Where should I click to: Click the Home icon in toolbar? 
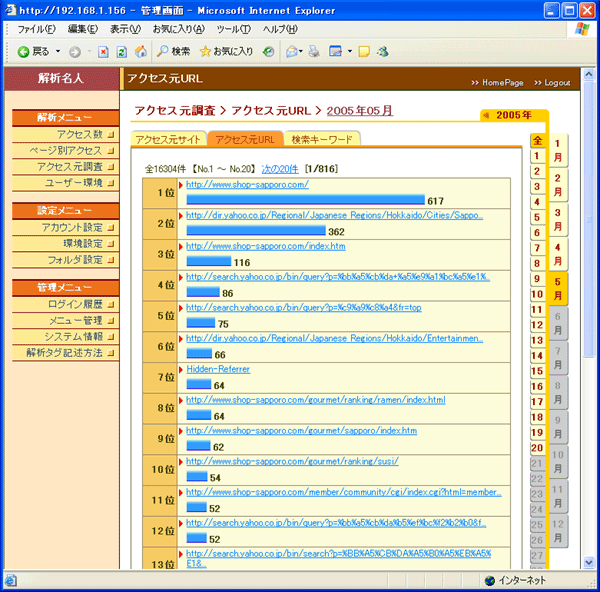141,51
